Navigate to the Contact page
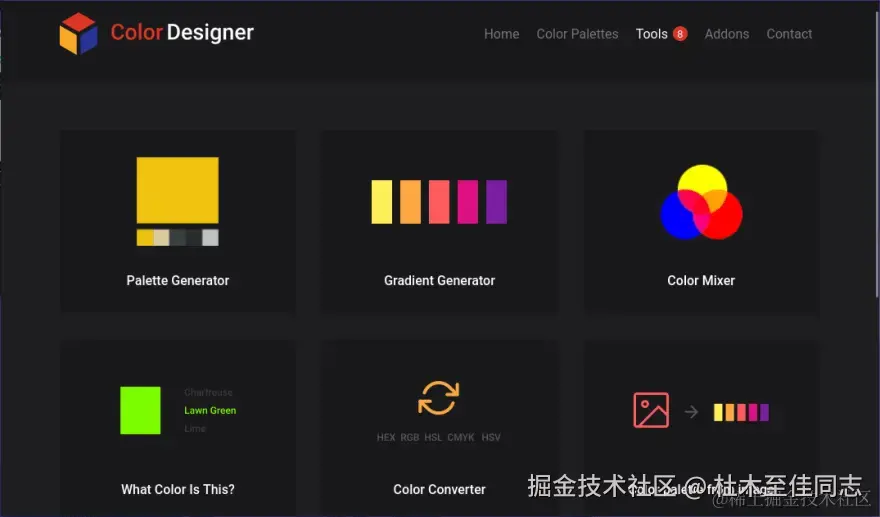 coord(789,34)
